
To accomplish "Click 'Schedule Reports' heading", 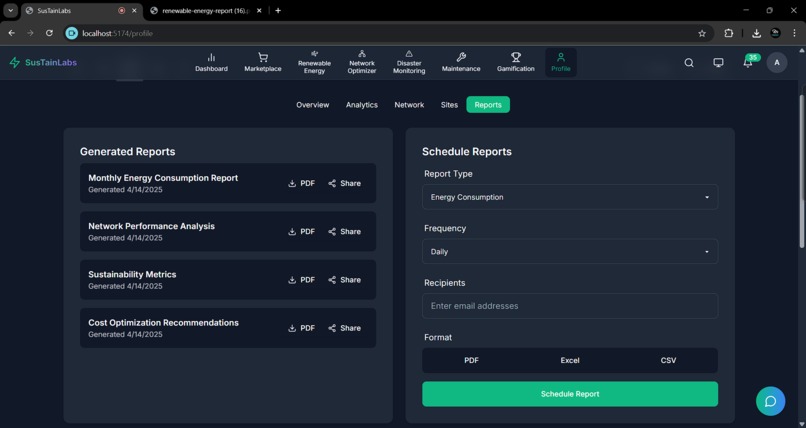I will click(x=467, y=152).
